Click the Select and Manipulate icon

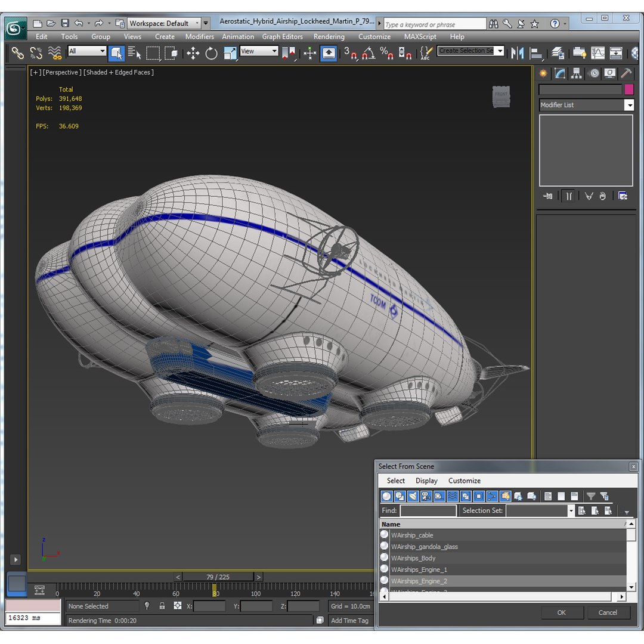(309, 53)
